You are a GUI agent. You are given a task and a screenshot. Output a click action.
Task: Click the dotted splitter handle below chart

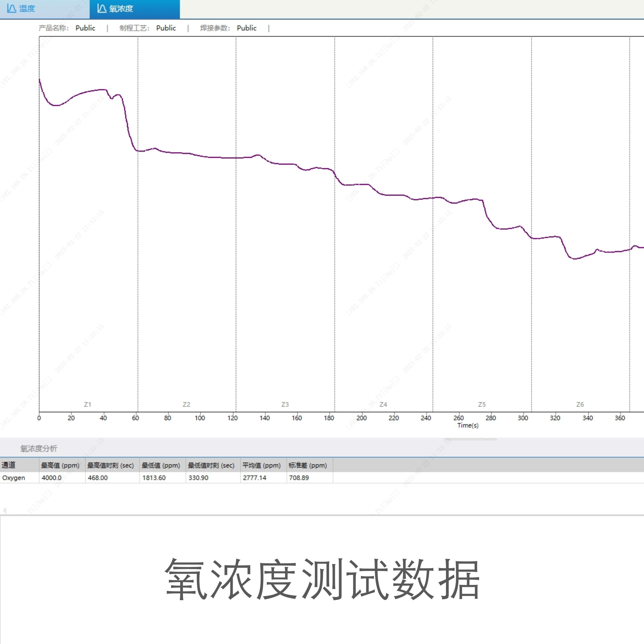tap(470, 439)
